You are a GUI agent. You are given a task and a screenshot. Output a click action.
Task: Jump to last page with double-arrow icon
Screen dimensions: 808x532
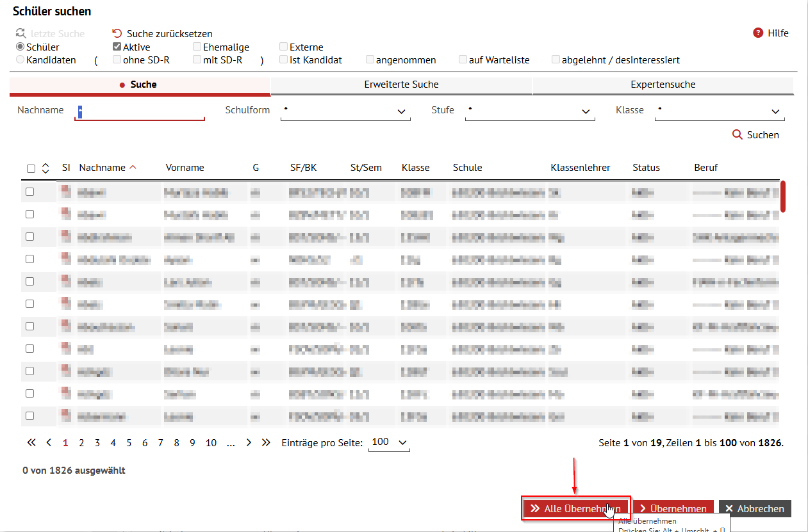(266, 442)
